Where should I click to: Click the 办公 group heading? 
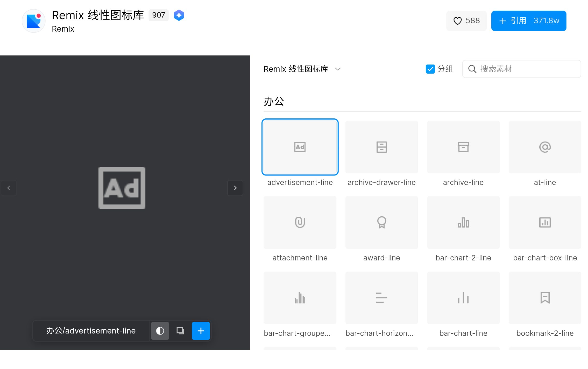274,101
